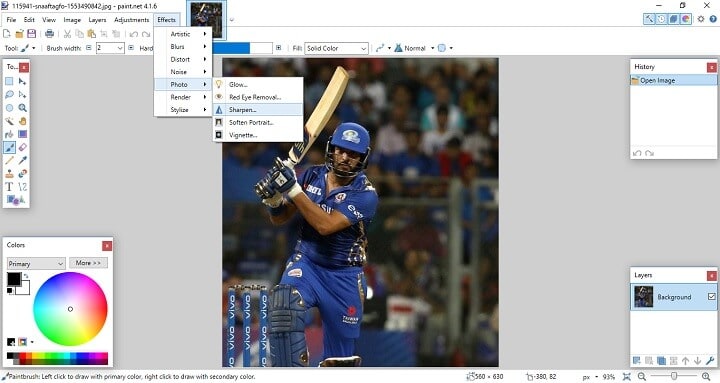Select the Line/Curve tool
The image size is (720, 383).
(22, 186)
